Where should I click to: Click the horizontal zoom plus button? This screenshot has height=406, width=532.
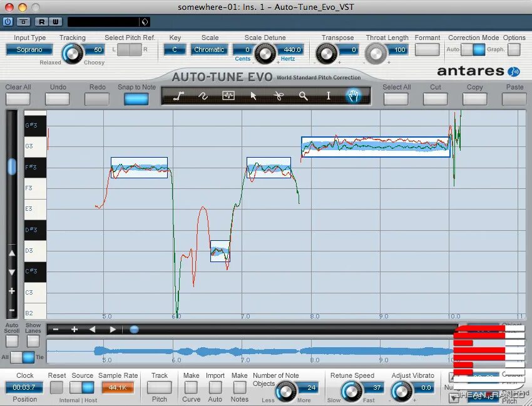[x=74, y=329]
